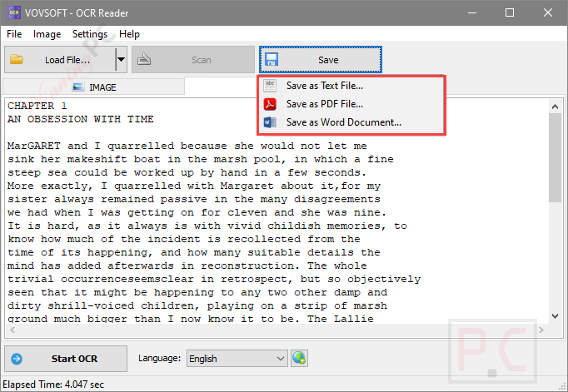Close the OCR Reader window
This screenshot has height=392, width=568.
(x=548, y=12)
